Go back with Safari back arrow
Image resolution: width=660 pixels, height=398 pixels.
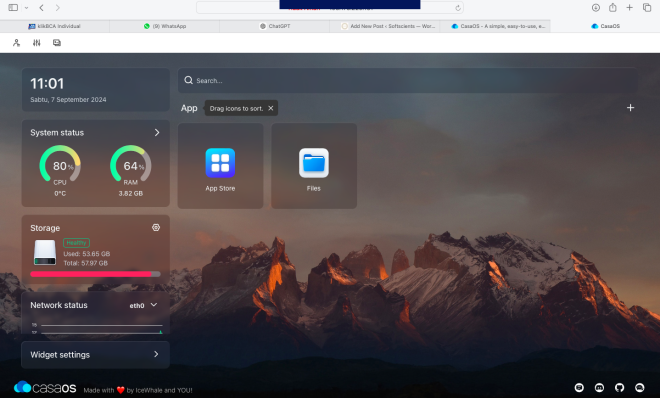[41, 8]
